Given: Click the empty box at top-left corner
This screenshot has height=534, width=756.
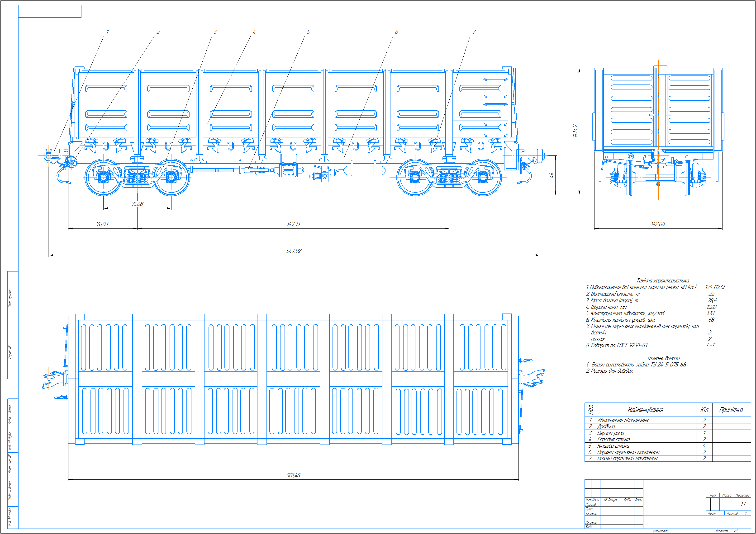Looking at the screenshot, I should [x=50, y=11].
